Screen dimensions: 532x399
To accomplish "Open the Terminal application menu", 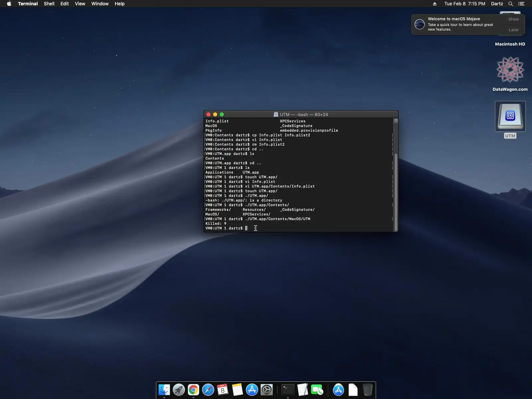I will [28, 4].
